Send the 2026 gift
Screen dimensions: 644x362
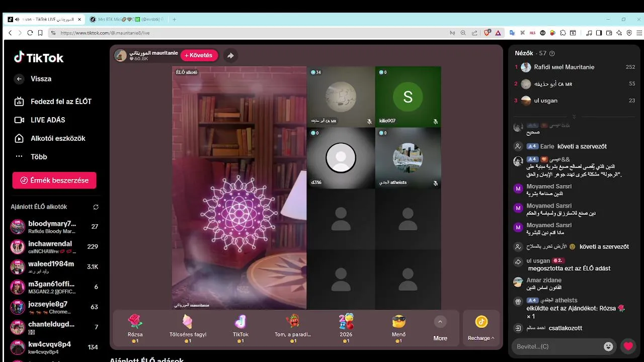point(346,328)
